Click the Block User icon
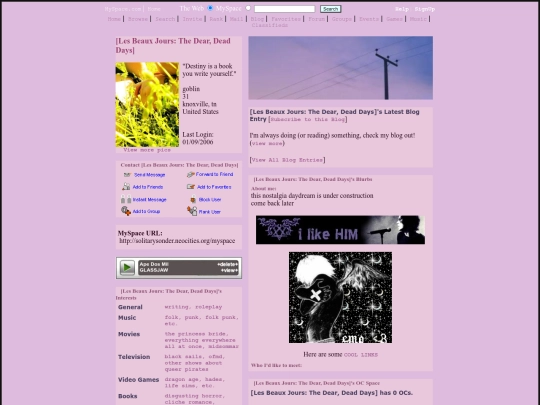This screenshot has width=540, height=405. (x=193, y=199)
